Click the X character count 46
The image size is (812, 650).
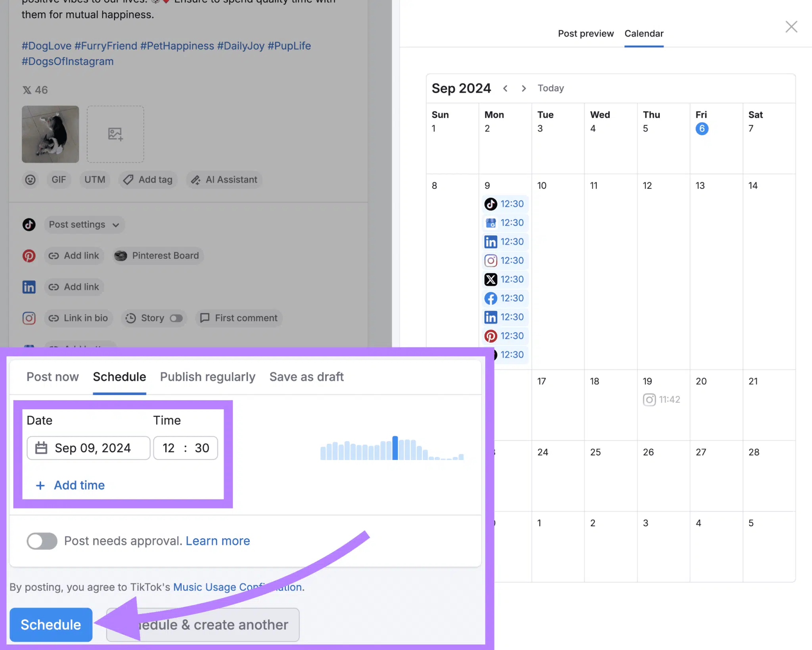point(35,90)
